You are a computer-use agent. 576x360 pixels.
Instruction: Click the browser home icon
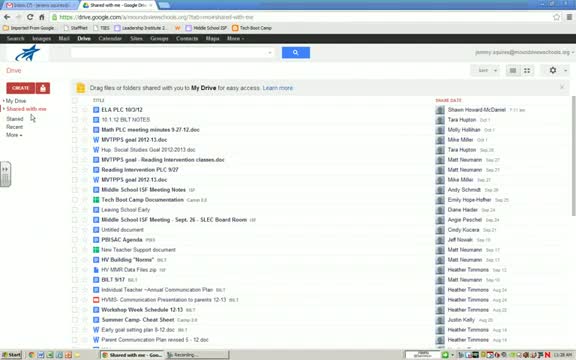coord(42,17)
